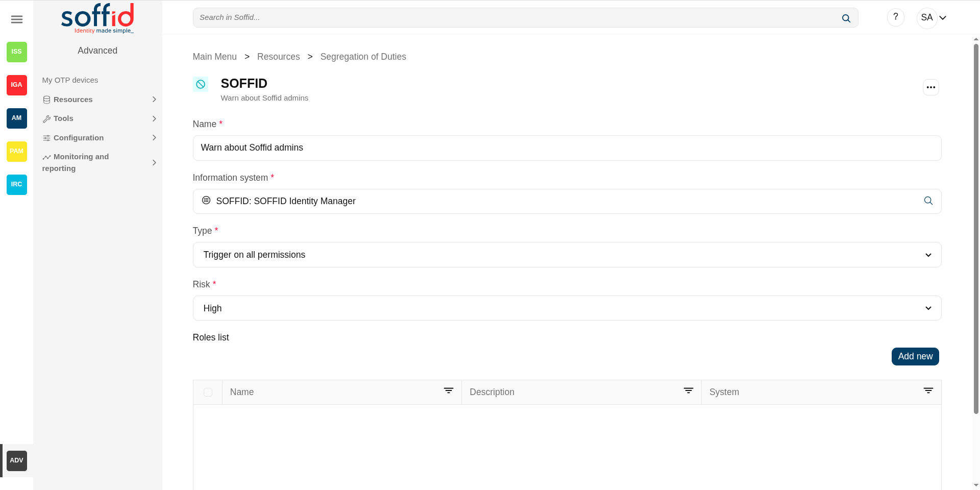
Task: Go to Segregation of Duties breadcrumb
Action: tap(363, 57)
